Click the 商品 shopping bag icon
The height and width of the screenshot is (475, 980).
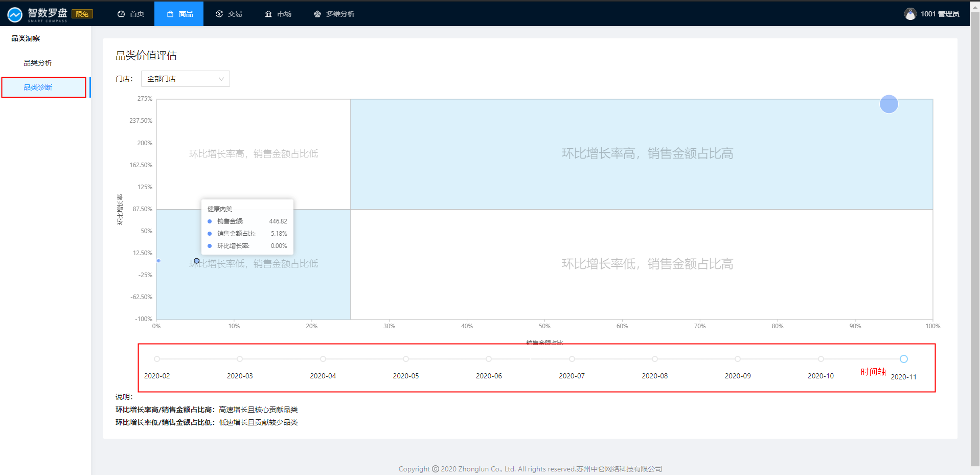(170, 14)
